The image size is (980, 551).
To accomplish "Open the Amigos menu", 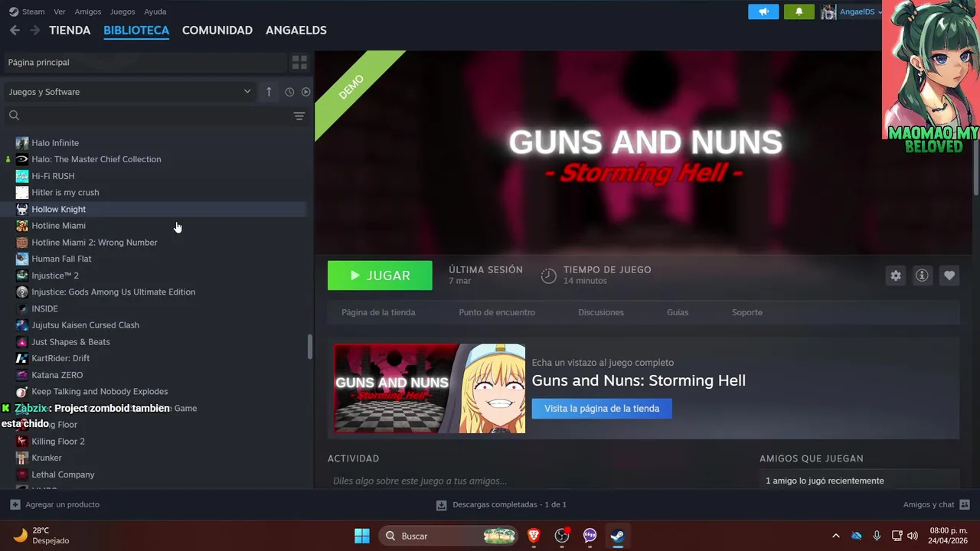I will click(x=88, y=11).
